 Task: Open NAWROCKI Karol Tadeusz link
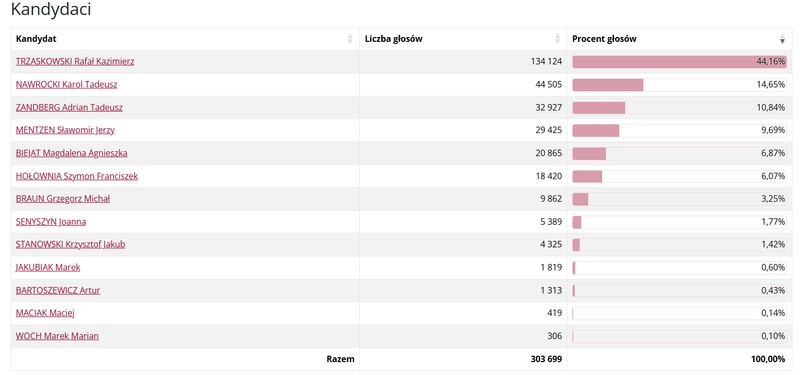click(x=66, y=85)
